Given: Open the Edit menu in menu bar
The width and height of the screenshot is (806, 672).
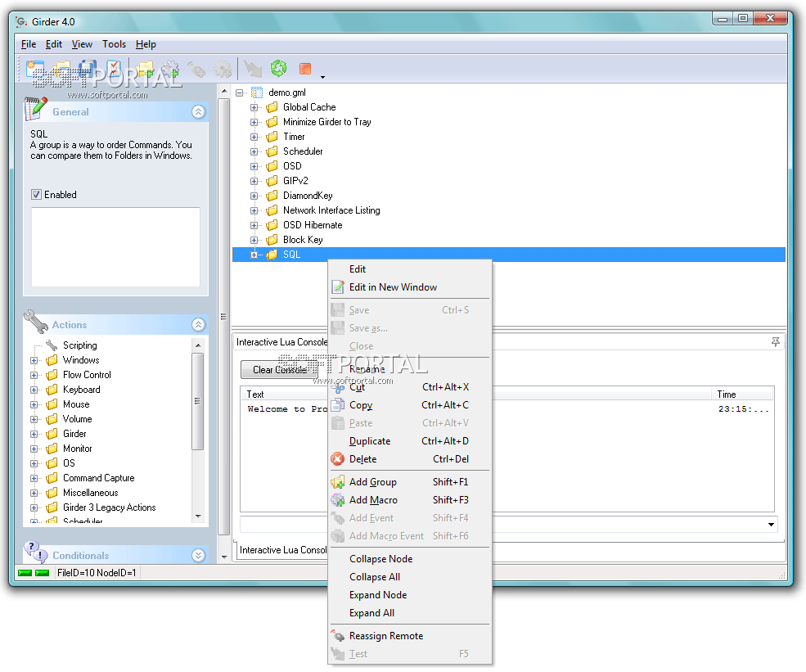Looking at the screenshot, I should pos(53,44).
